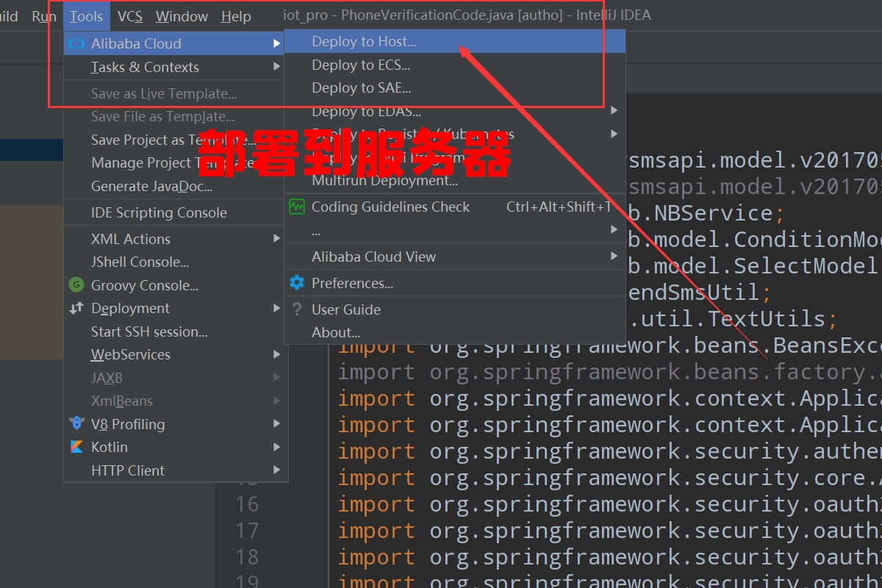Expand the Alibaba Cloud submenu arrow
This screenshot has width=882, height=588.
tap(276, 44)
